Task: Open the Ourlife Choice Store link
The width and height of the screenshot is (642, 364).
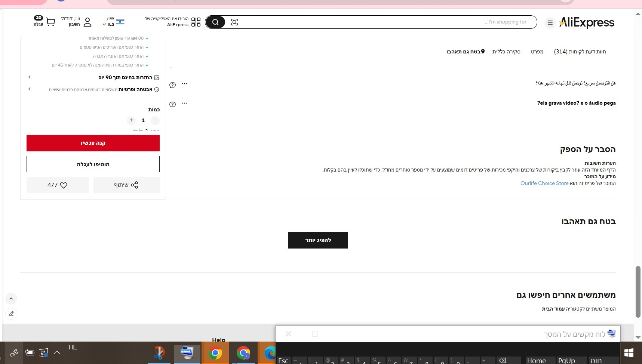Action: pos(544,183)
